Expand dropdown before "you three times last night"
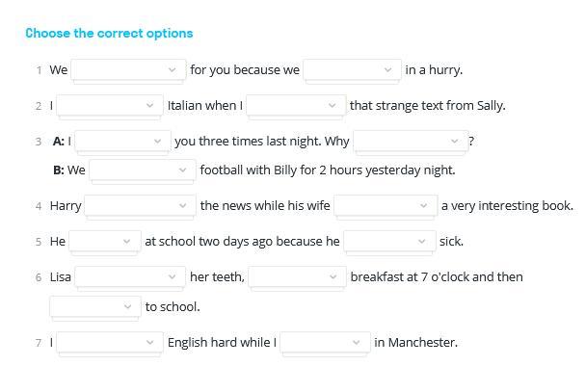 click(x=123, y=141)
